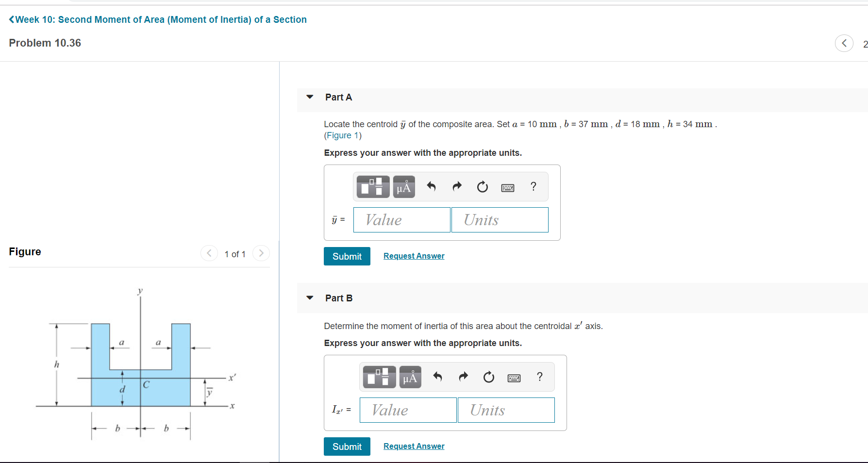Click the μÅ units icon in Part B
The image size is (868, 463).
click(410, 377)
